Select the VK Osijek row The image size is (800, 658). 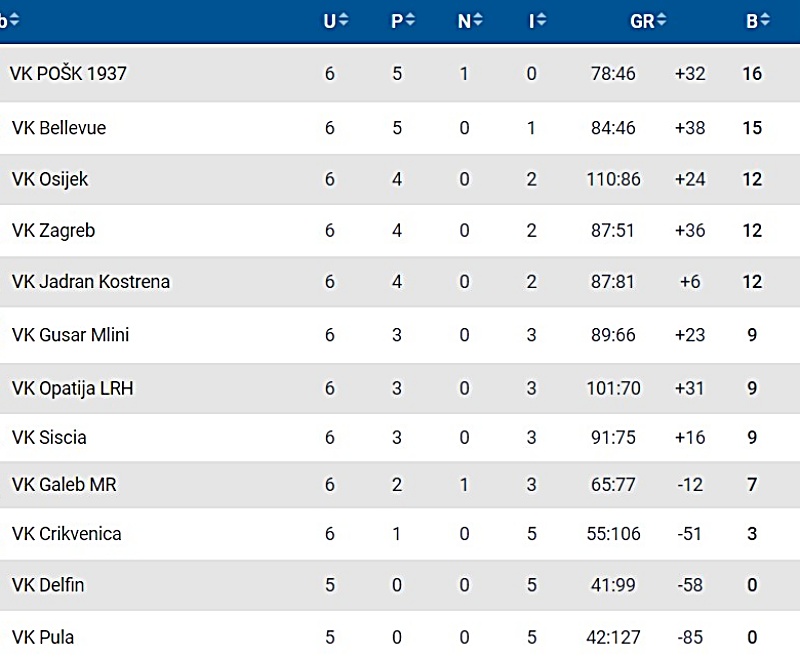[x=400, y=179]
